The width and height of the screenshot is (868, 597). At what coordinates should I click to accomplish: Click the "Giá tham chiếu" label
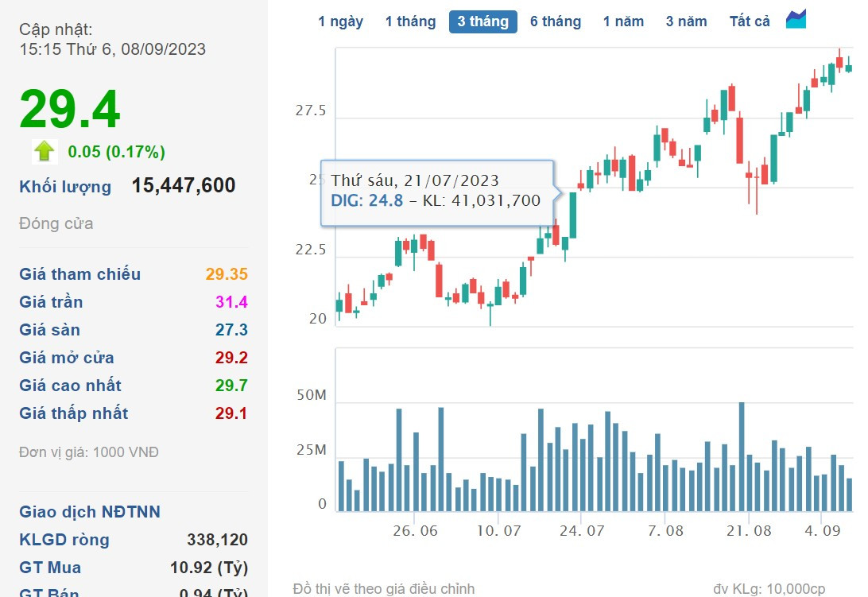coord(79,274)
